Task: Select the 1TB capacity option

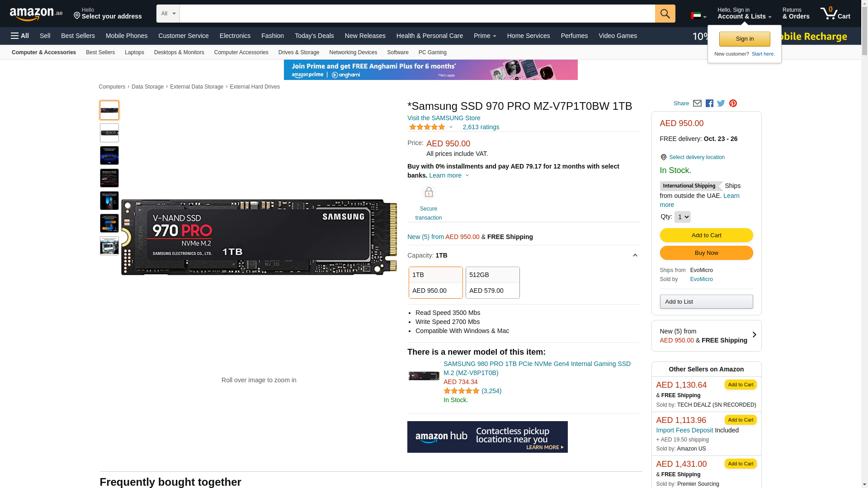Action: [x=435, y=282]
